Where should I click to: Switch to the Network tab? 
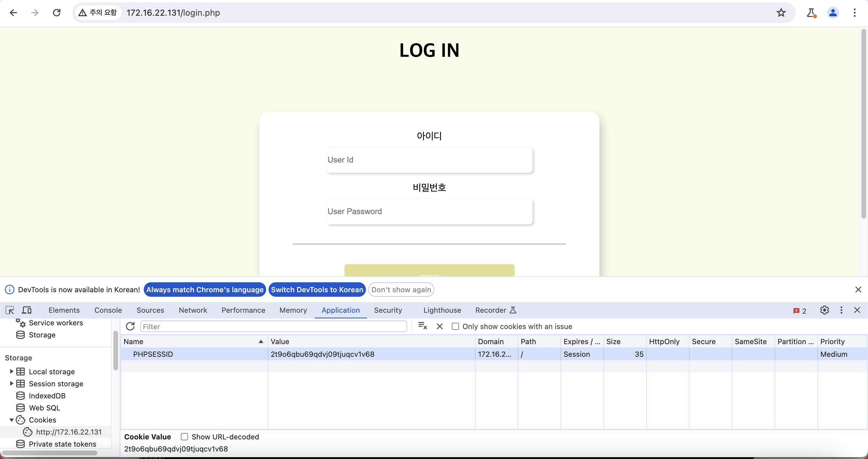(193, 310)
